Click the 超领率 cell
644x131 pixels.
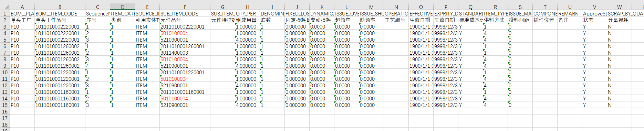(346, 20)
